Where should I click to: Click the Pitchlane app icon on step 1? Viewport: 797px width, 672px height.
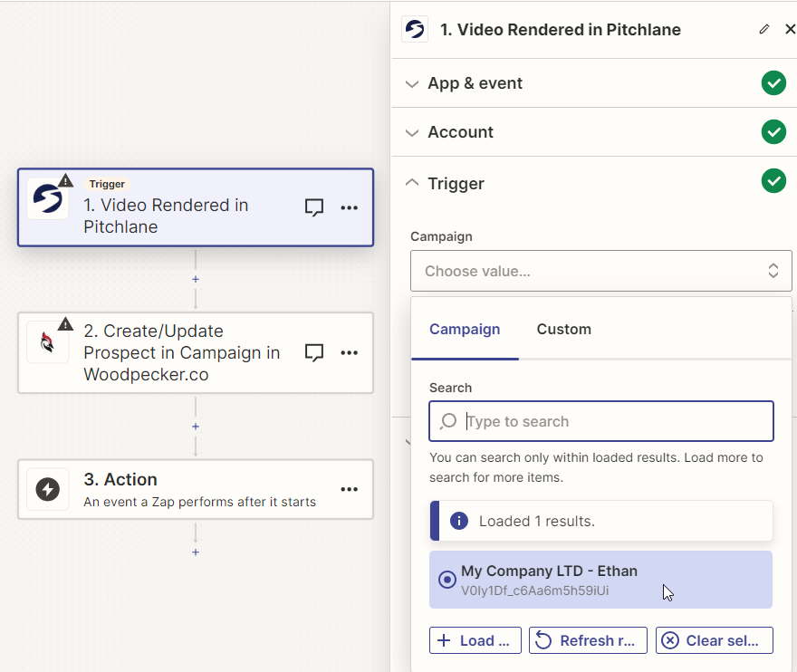48,198
